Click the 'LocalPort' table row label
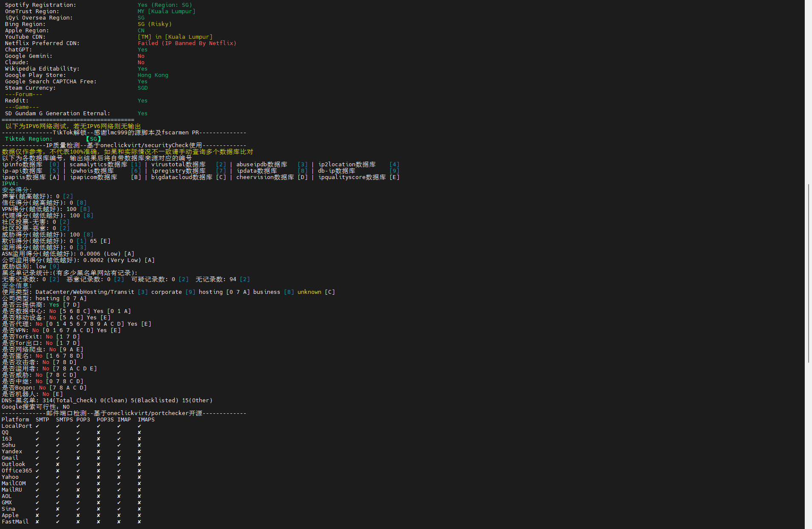 tap(17, 426)
